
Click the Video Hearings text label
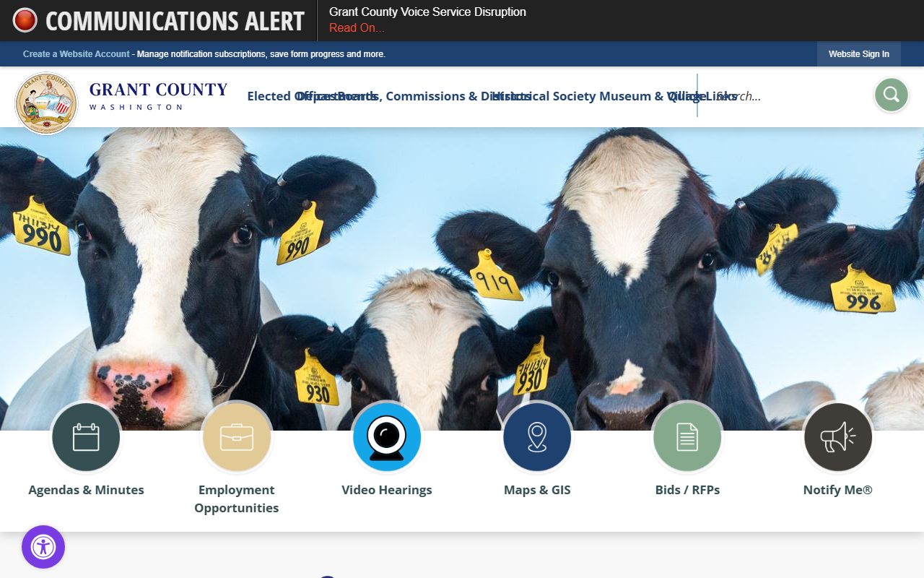(x=387, y=490)
